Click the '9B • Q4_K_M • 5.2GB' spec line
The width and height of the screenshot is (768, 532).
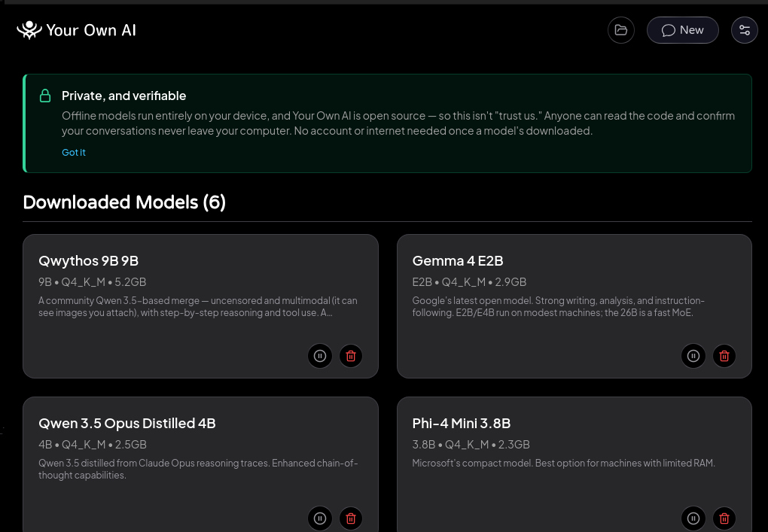93,282
